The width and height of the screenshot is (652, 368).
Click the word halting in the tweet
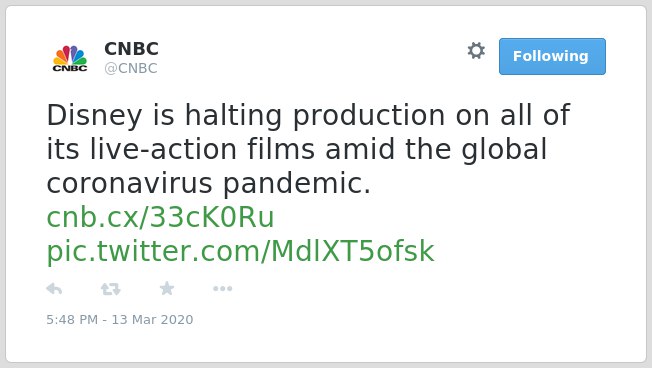(234, 116)
